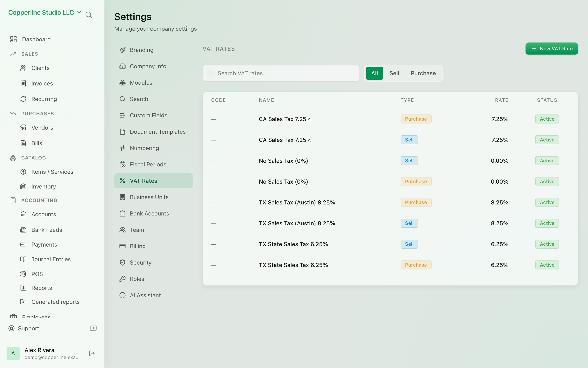Expand the Copperline Studio LLC company switcher

(x=45, y=12)
